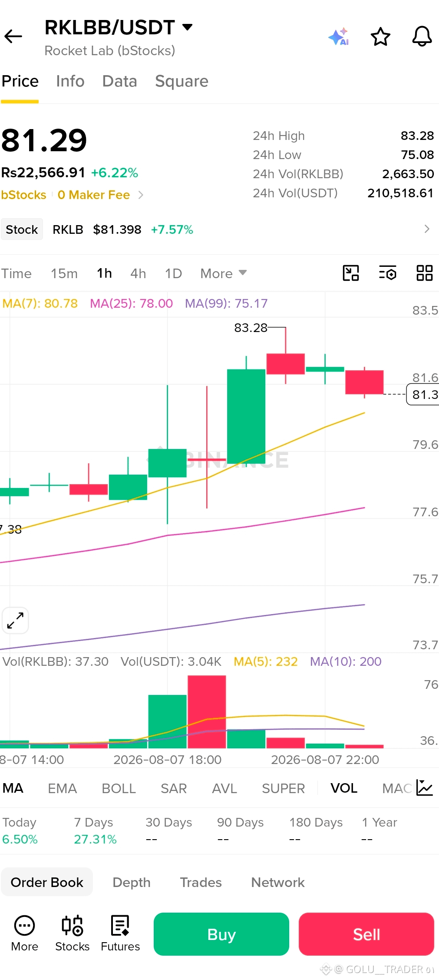Tap the 83.28 high price label
The height and width of the screenshot is (980, 439).
tap(251, 328)
